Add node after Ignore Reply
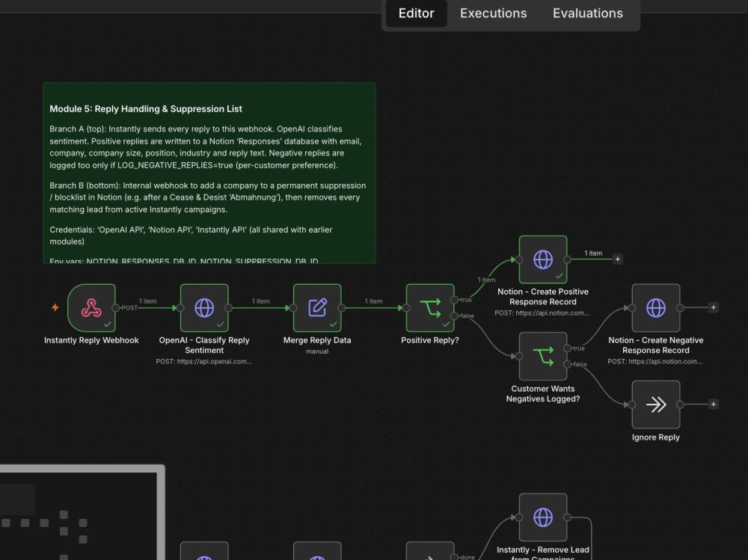The image size is (748, 560). (713, 404)
